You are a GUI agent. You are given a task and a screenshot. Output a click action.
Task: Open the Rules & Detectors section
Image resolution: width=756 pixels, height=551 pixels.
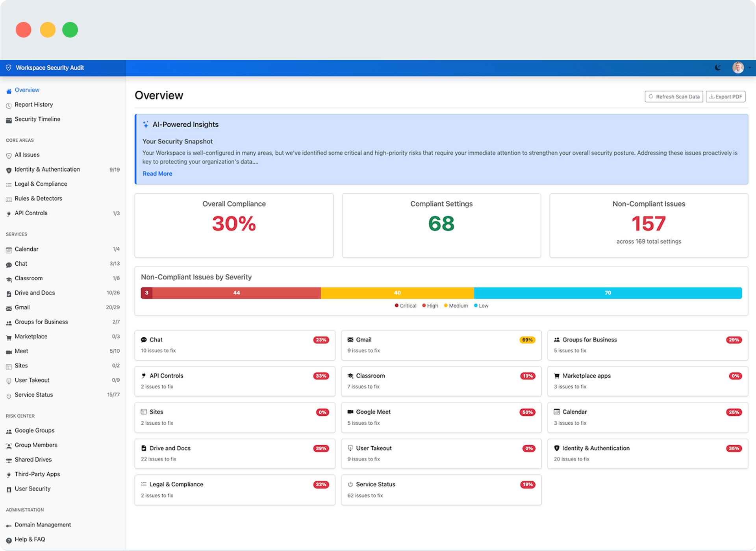(x=39, y=198)
